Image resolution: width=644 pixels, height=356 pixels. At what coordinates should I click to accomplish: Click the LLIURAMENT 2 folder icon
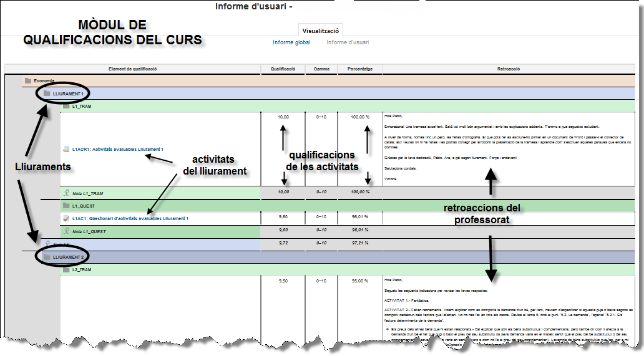click(47, 257)
